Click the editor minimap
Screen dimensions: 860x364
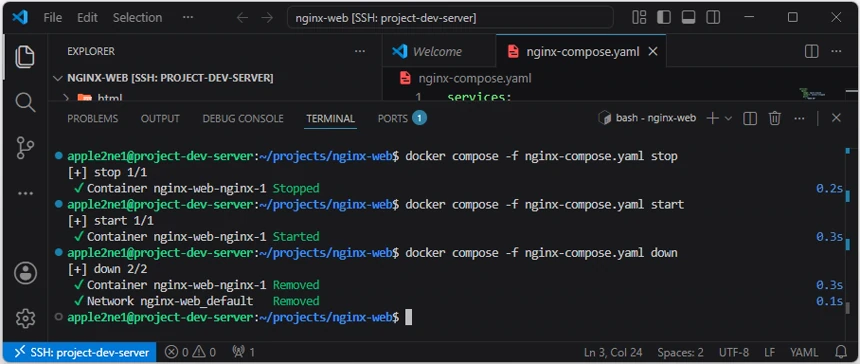click(811, 93)
